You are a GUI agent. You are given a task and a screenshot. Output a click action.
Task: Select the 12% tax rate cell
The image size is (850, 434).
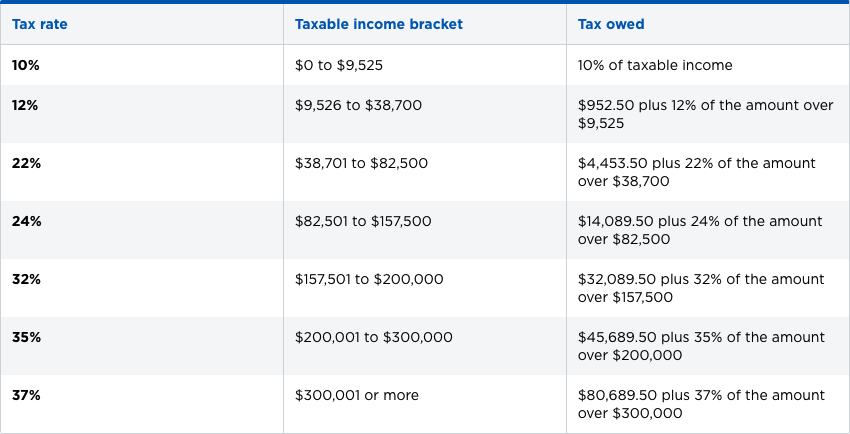click(25, 105)
